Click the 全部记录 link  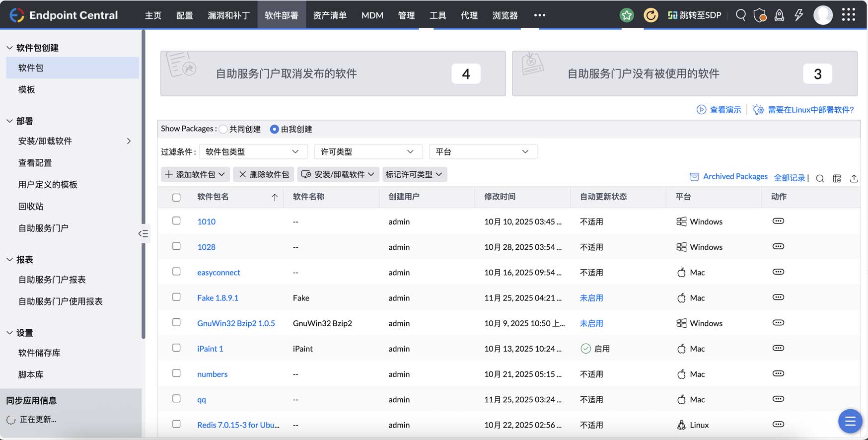pos(790,178)
